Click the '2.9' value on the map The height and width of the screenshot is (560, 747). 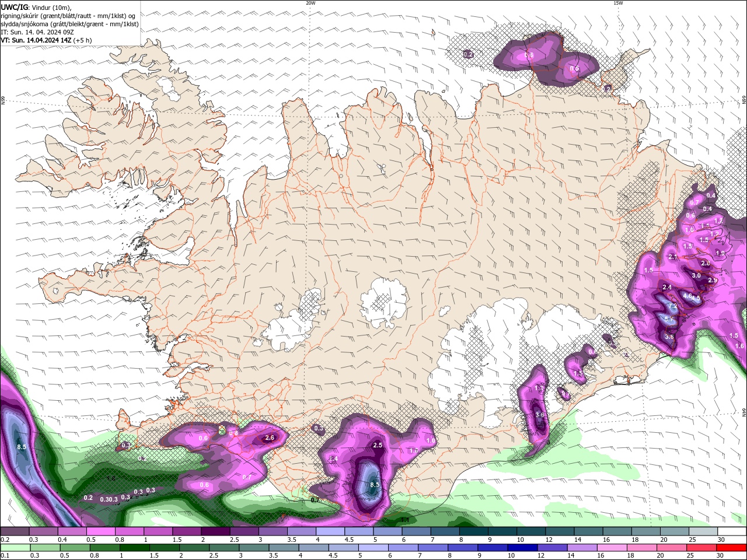[x=713, y=281]
